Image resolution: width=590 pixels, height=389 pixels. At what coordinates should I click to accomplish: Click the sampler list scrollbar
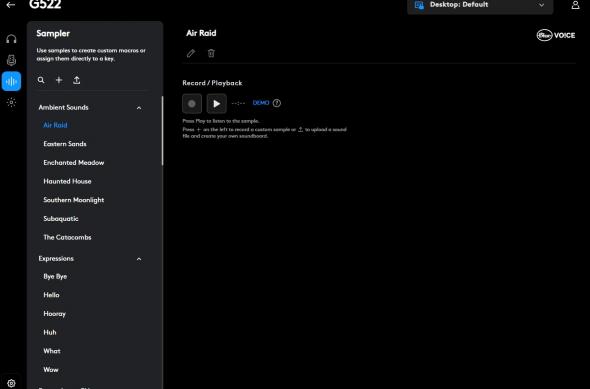tap(163, 131)
